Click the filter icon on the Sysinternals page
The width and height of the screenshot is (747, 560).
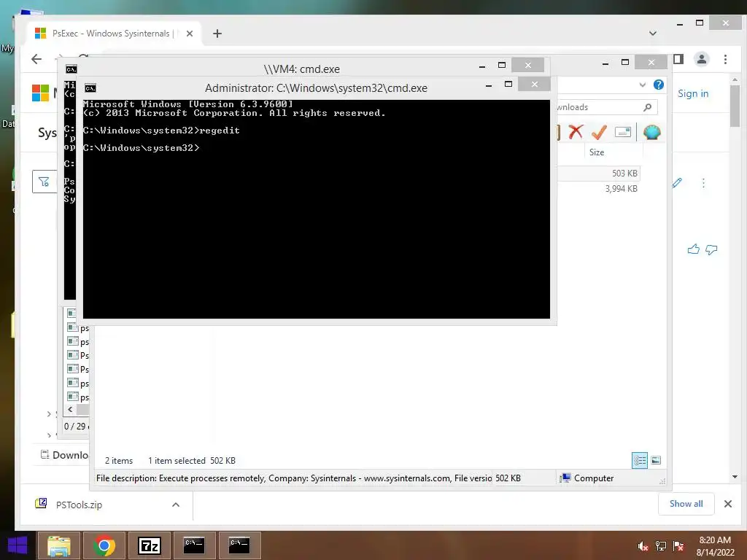coord(44,182)
